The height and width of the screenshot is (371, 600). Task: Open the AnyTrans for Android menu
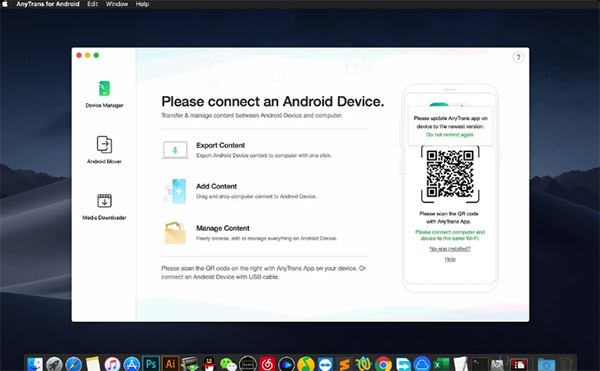tap(48, 4)
